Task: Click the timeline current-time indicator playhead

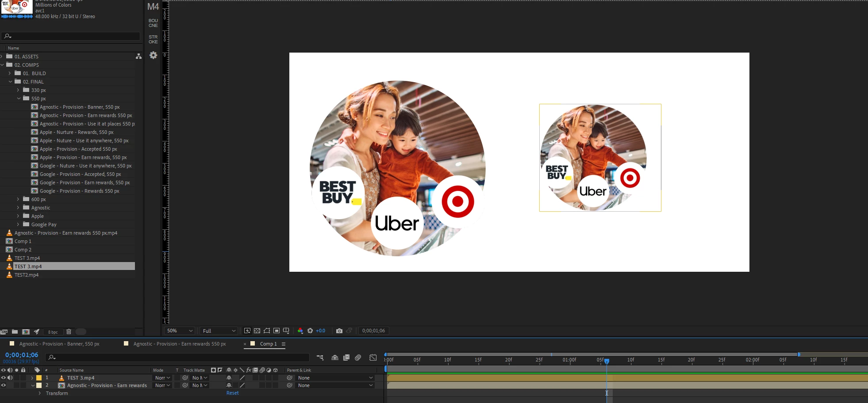Action: 607,361
